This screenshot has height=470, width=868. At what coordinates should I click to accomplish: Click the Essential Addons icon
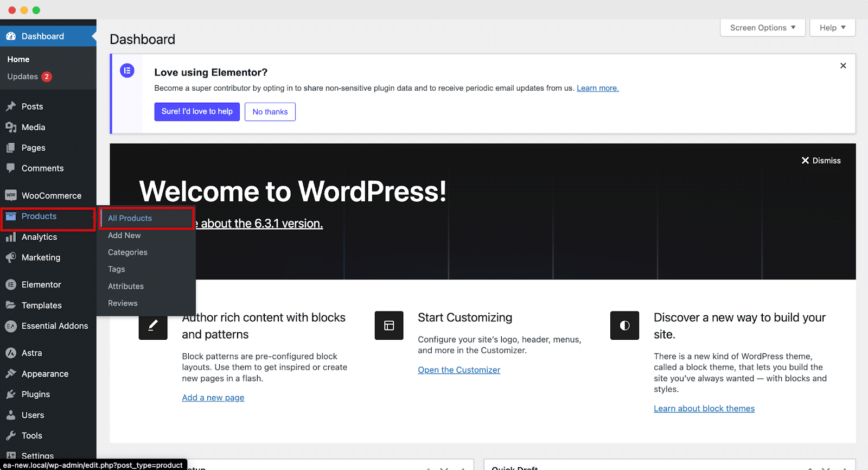point(11,326)
